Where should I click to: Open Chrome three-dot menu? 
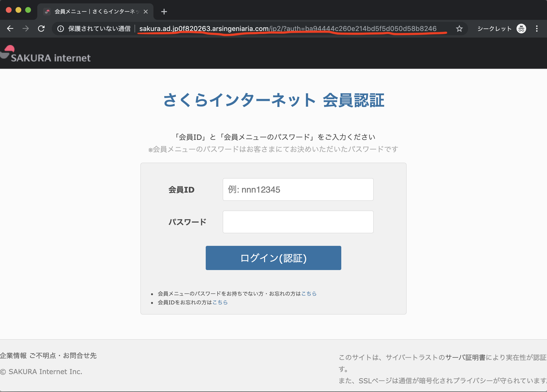point(537,29)
